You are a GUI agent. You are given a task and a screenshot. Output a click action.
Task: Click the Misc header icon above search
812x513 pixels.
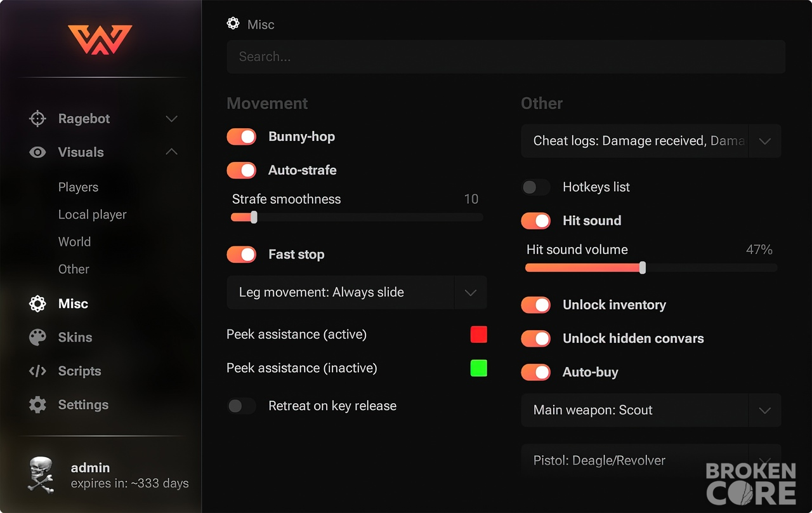click(x=233, y=23)
